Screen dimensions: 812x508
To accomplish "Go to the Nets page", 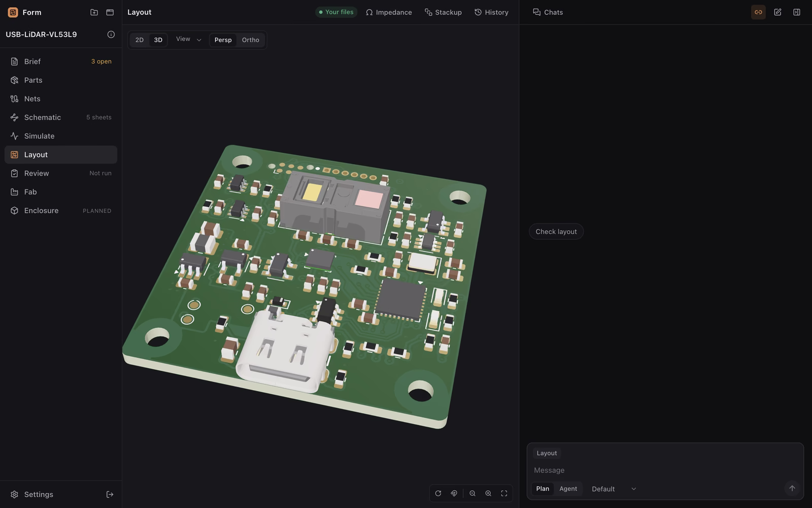I will coord(61,99).
